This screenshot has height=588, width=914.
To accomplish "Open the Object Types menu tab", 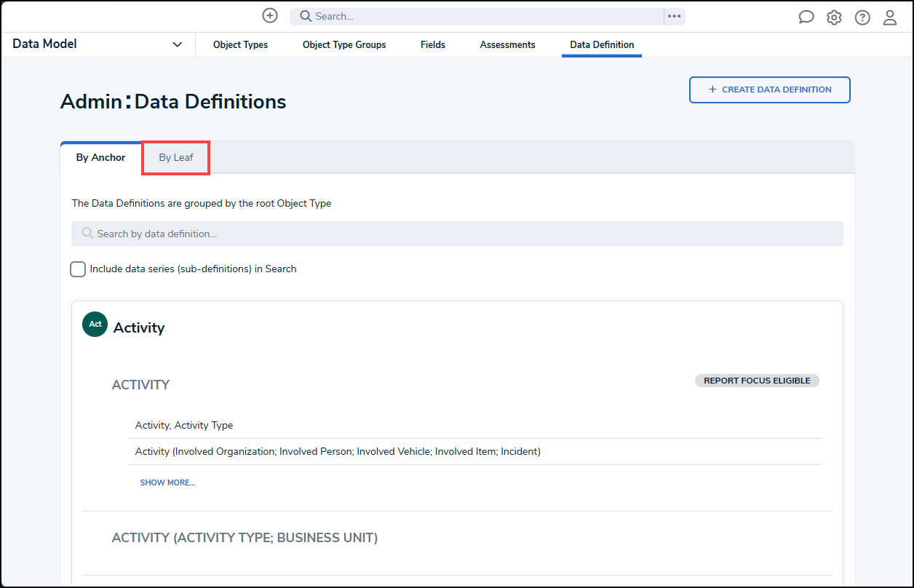I will pyautogui.click(x=240, y=45).
